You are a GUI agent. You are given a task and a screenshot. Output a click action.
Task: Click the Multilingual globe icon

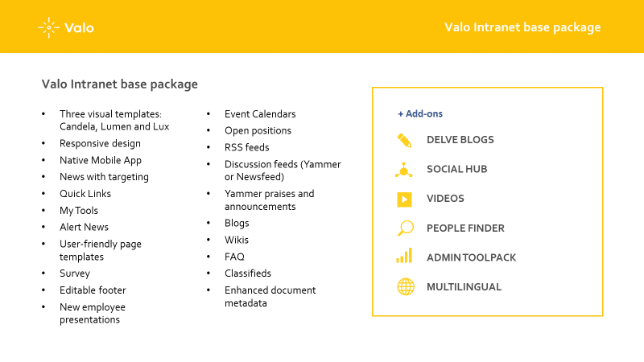pyautogui.click(x=406, y=287)
